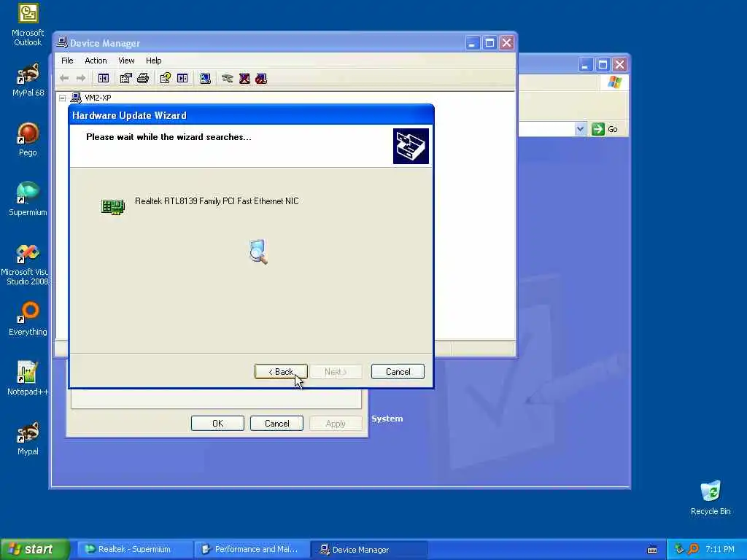Minimize the Device Manager window
Image resolution: width=747 pixels, height=560 pixels.
[x=472, y=43]
